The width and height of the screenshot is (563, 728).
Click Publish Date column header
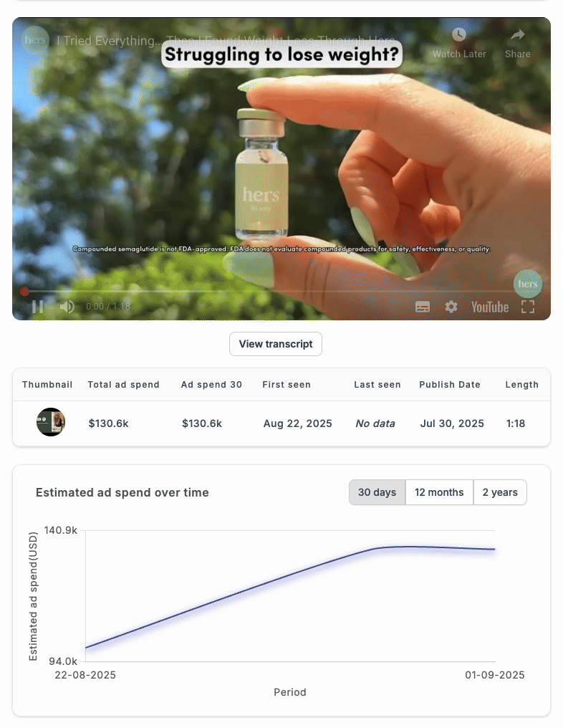tap(450, 385)
